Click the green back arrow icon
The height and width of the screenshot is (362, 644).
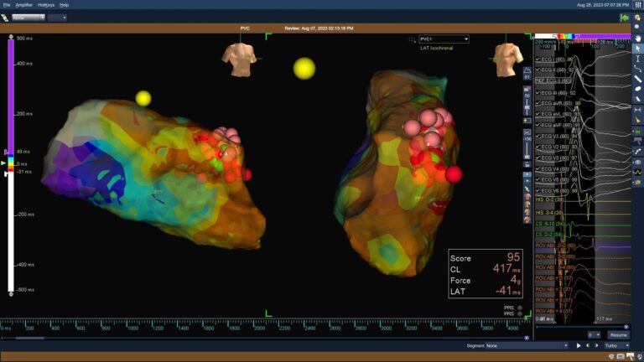(x=624, y=17)
